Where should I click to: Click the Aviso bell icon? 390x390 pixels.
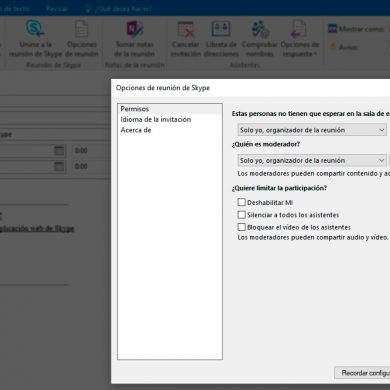[x=332, y=47]
